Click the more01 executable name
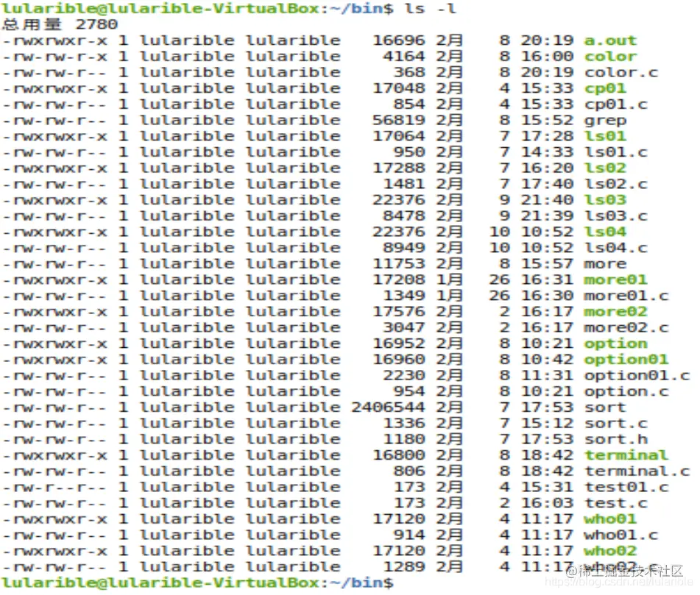Viewport: 700px width, 595px height. [x=615, y=279]
